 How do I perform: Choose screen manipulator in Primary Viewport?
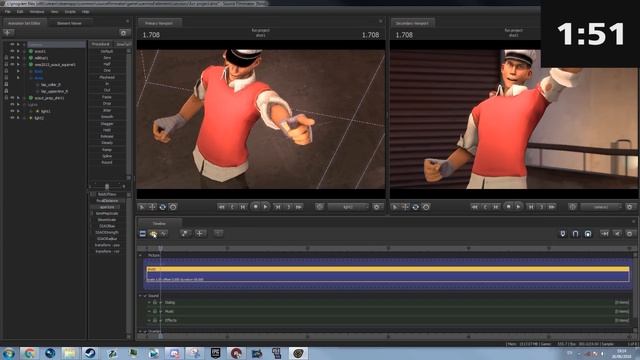173,207
